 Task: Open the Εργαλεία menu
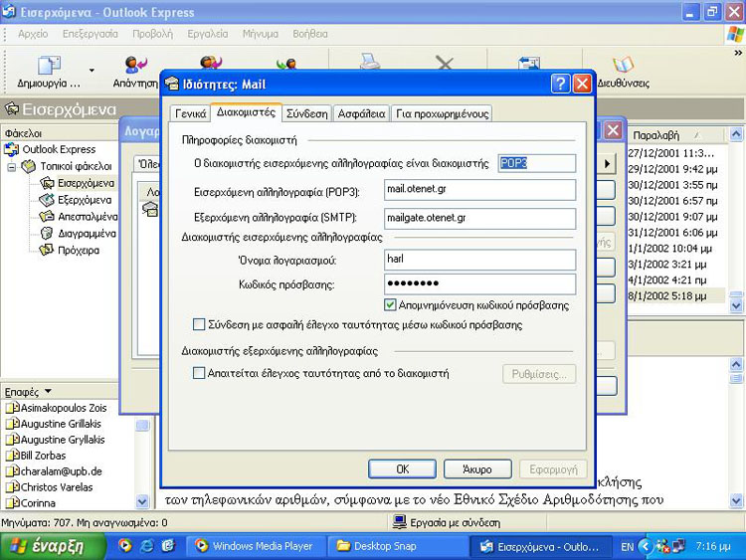click(x=208, y=34)
